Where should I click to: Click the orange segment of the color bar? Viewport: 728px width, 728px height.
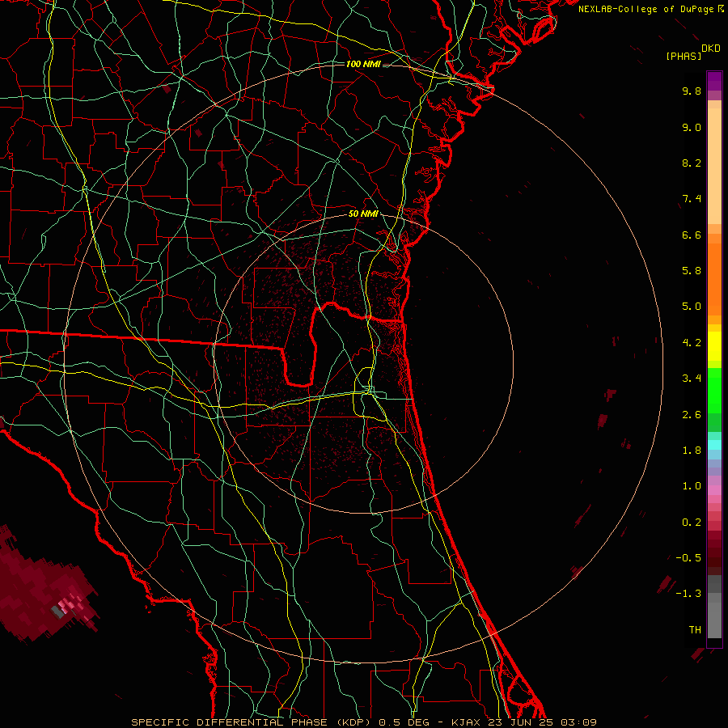pyautogui.click(x=714, y=278)
